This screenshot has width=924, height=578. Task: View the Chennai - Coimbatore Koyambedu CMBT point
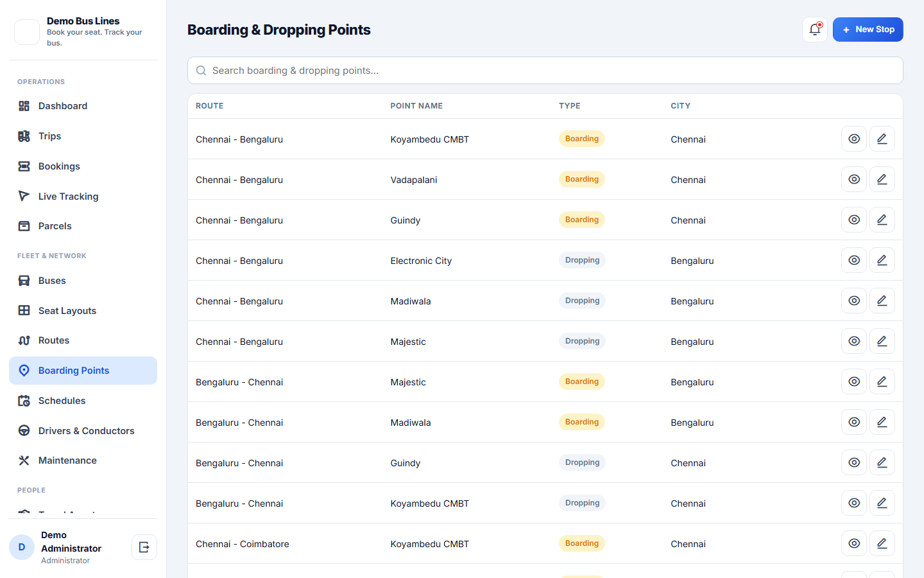pyautogui.click(x=854, y=543)
